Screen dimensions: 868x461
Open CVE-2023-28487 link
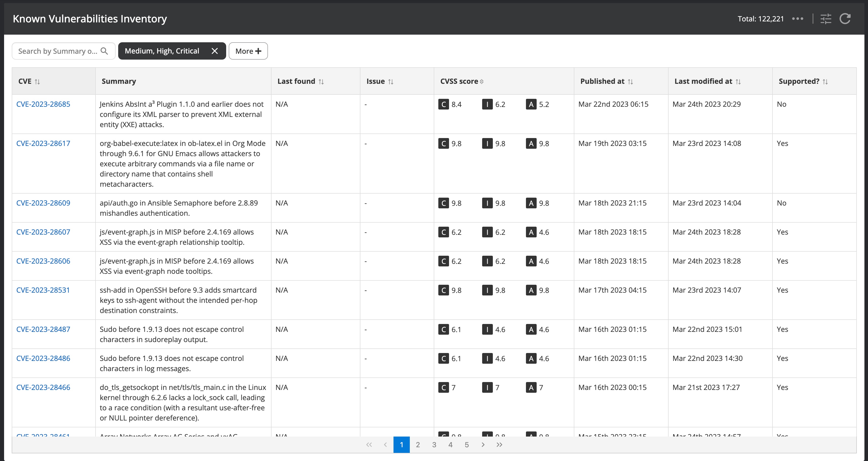point(43,329)
